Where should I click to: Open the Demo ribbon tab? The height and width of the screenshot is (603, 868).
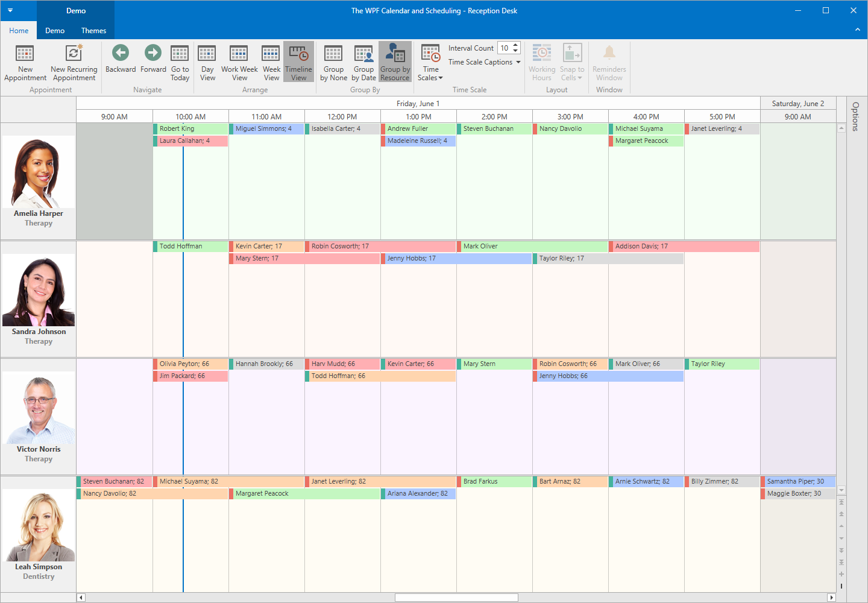[54, 30]
